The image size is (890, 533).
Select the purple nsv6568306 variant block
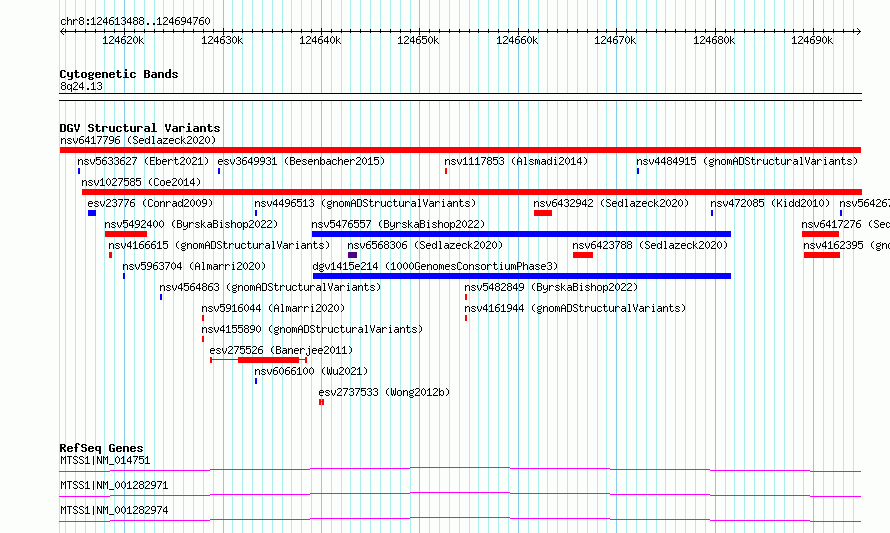(x=352, y=255)
